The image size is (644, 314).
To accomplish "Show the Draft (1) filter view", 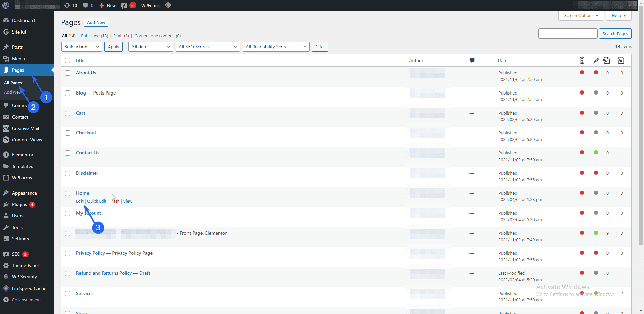I will point(121,36).
